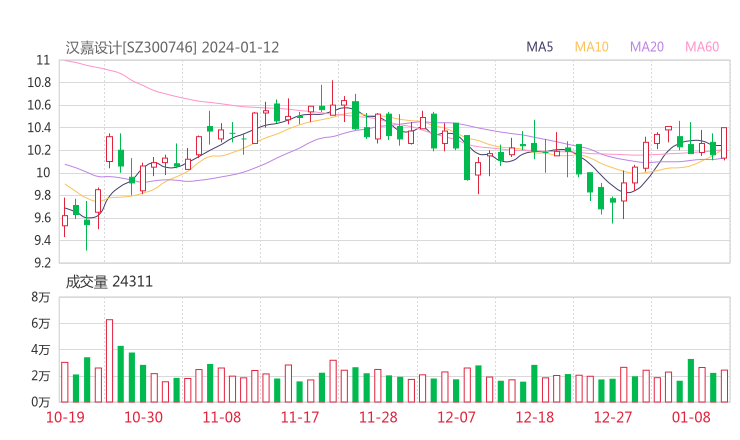Click the MA60 legend label

tap(702, 47)
